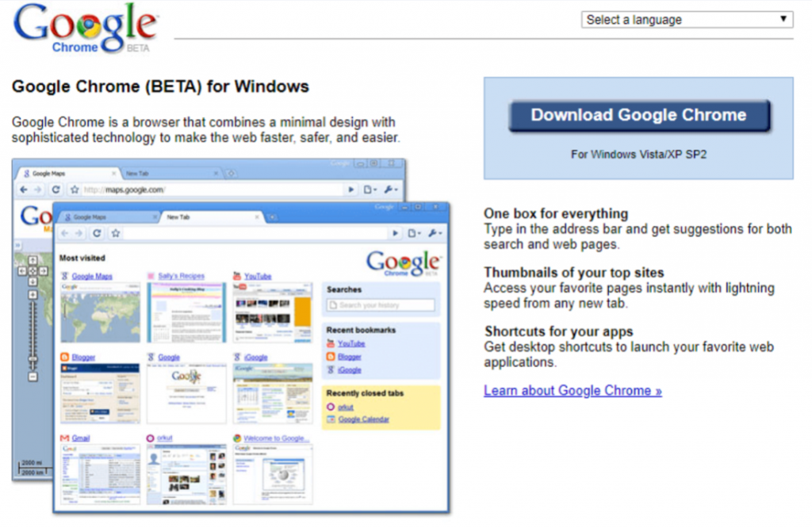Open the YouTube most visited thumbnail preview
The height and width of the screenshot is (528, 812).
(273, 312)
